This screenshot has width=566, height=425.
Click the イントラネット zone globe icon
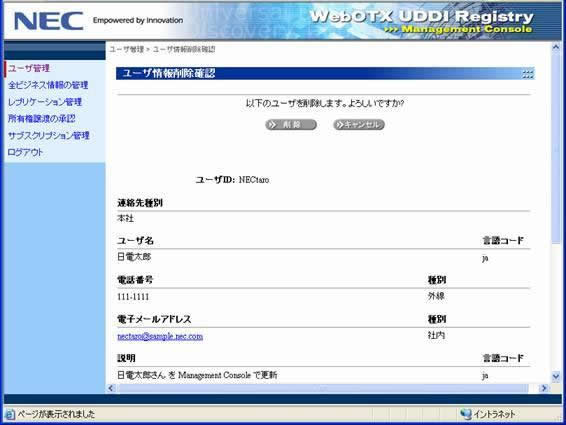466,414
